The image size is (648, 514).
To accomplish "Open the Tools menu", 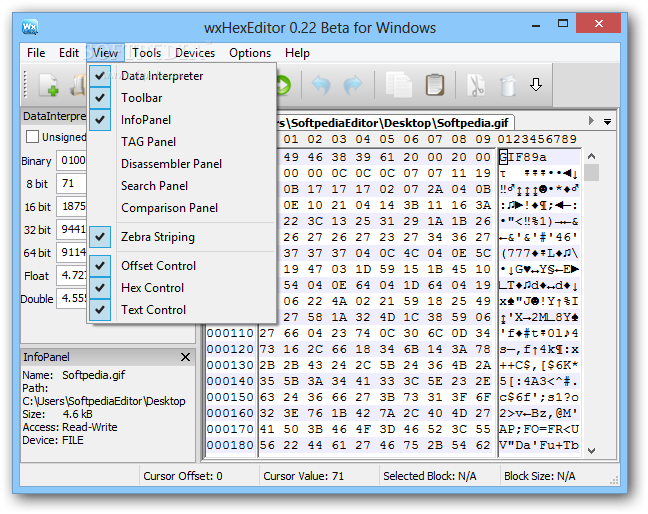I will (146, 53).
